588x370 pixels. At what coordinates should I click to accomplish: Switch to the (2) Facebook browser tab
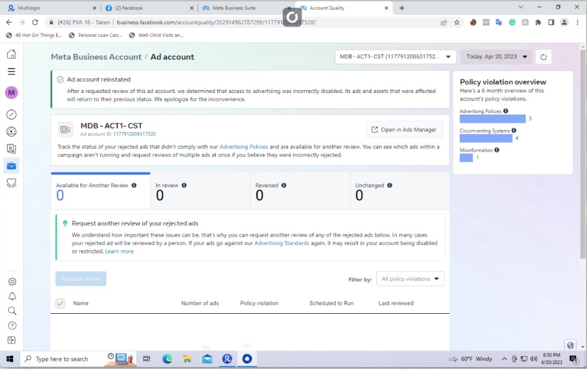point(149,8)
